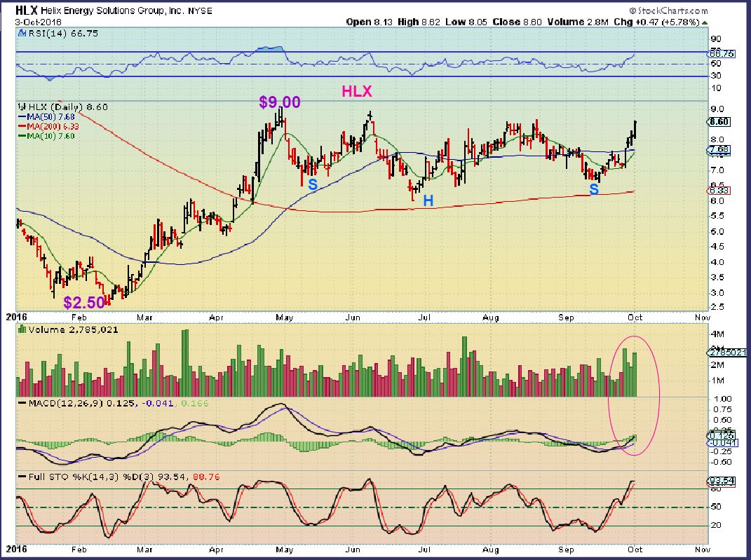This screenshot has height=560, width=751.
Task: Click the 93.54 stochastic value tag on axis
Action: tap(722, 481)
